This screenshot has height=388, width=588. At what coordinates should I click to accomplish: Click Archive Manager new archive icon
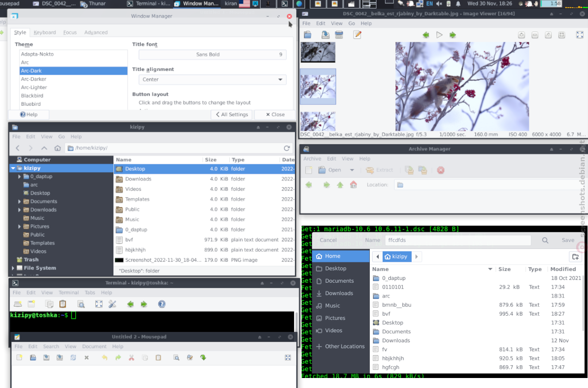(309, 170)
